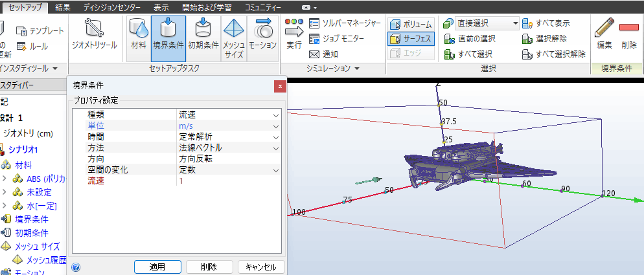This screenshot has width=644, height=275.
Task: Open the 方法 dropdown (法線ベクトル)
Action: pyautogui.click(x=276, y=148)
